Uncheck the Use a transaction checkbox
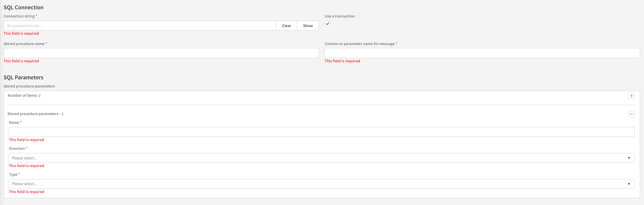The height and width of the screenshot is (205, 644). coord(328,24)
